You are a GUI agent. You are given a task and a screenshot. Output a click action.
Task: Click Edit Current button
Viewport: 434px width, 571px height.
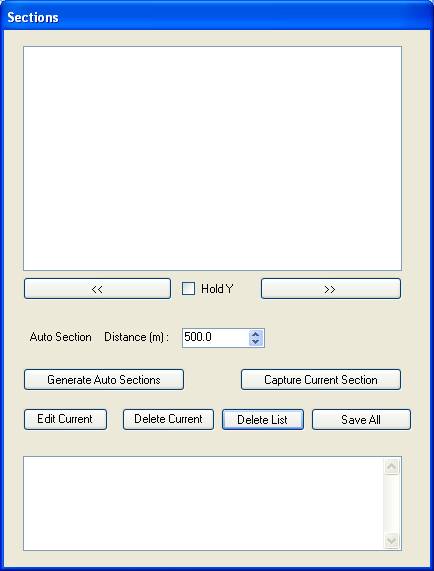coord(65,419)
